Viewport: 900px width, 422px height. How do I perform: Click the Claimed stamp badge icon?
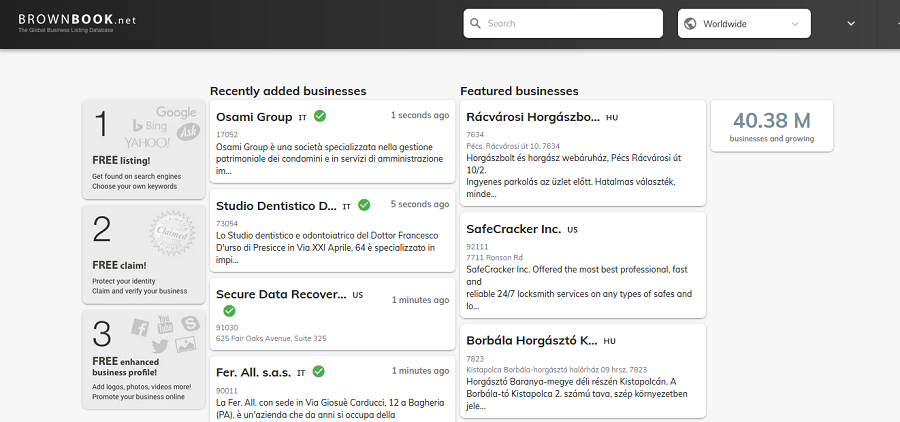point(172,233)
